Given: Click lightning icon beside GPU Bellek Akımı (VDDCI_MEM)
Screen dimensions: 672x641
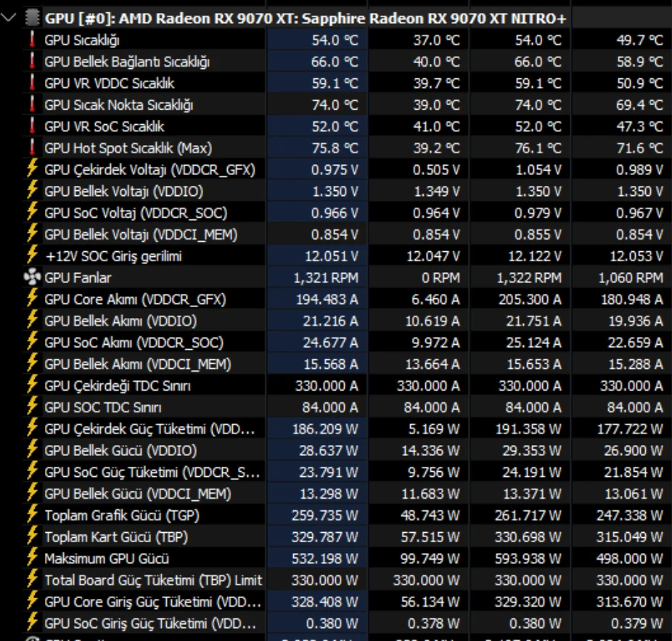Looking at the screenshot, I should [32, 363].
